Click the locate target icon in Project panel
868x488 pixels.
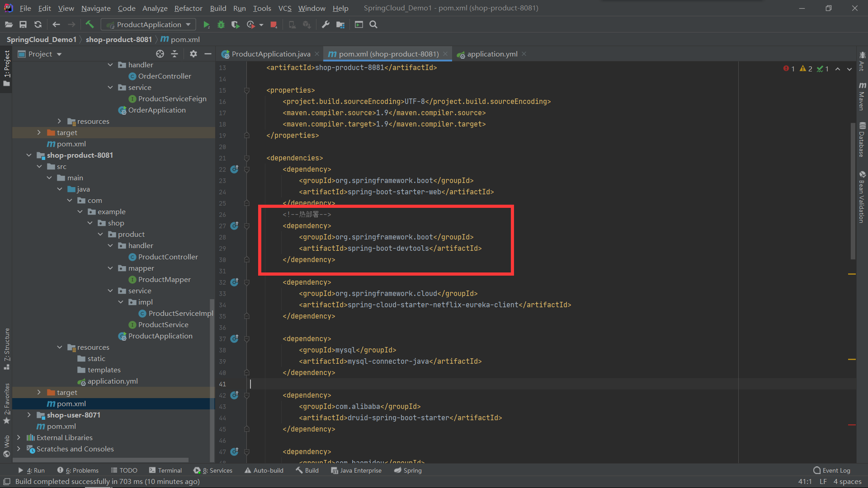(160, 54)
